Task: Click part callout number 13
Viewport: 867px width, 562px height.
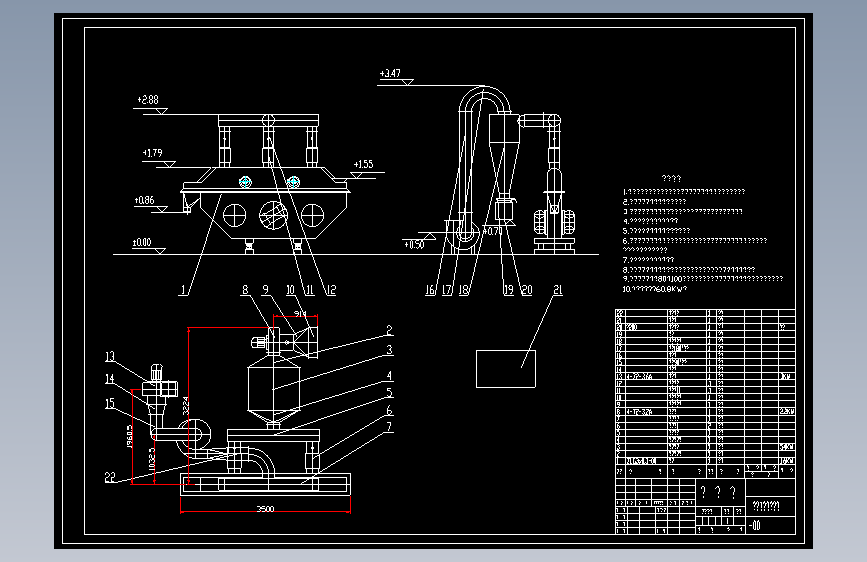Action: click(x=110, y=357)
